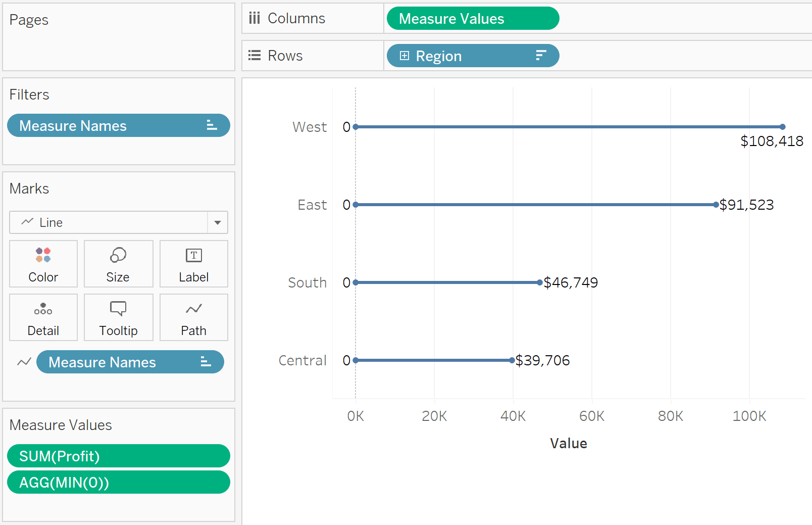Click the 40K axis tick label
The image size is (812, 525).
[x=513, y=416]
